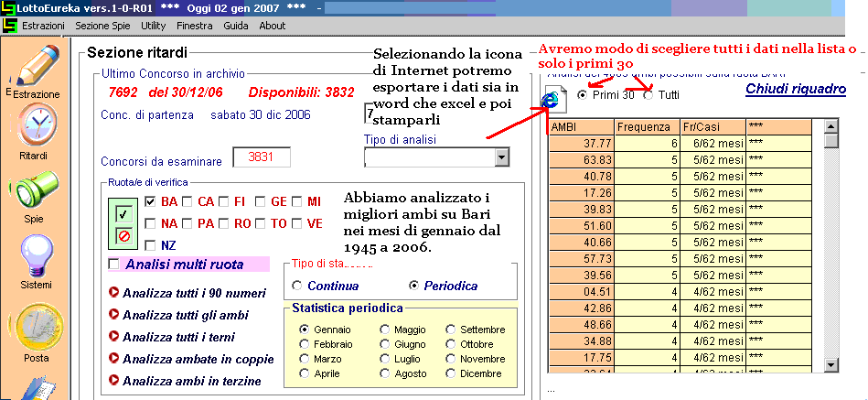Click the results table scroll down arrow
This screenshot has height=400, width=868.
tap(830, 364)
